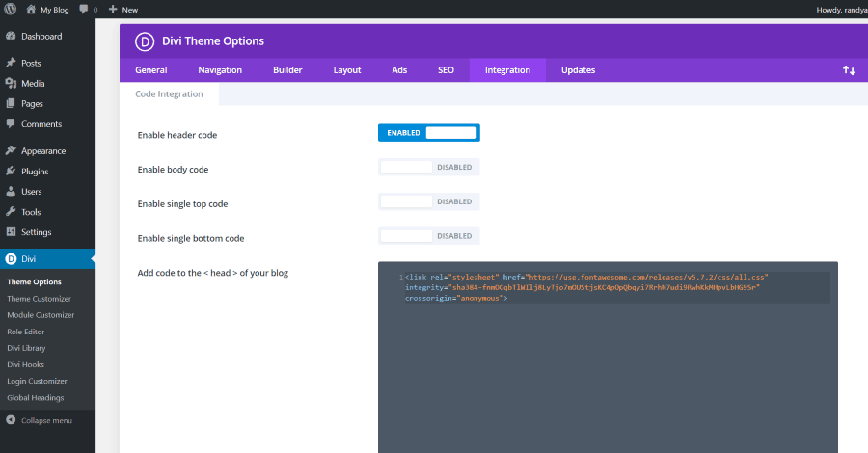Click the Plugins plug icon
Screen dimensions: 868x453
[x=11, y=171]
